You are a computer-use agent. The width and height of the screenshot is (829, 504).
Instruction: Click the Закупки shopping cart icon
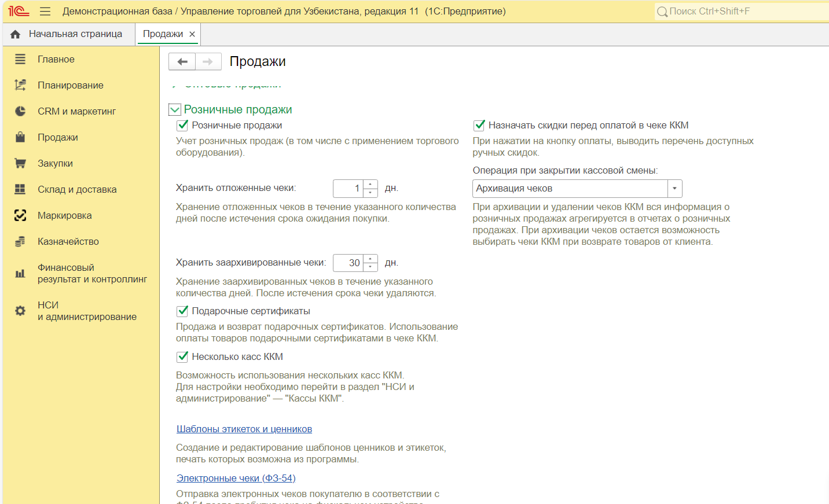(x=20, y=163)
